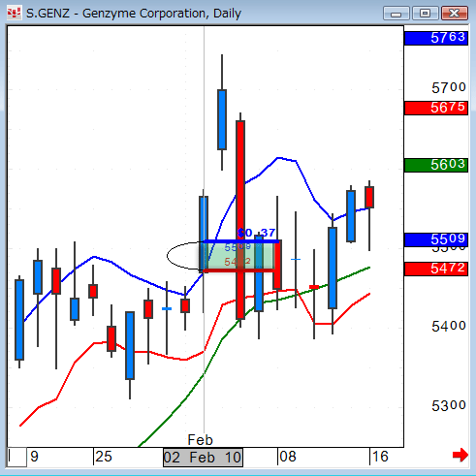Click the 9 date marker on time axis
This screenshot has width=476, height=476.
[34, 457]
